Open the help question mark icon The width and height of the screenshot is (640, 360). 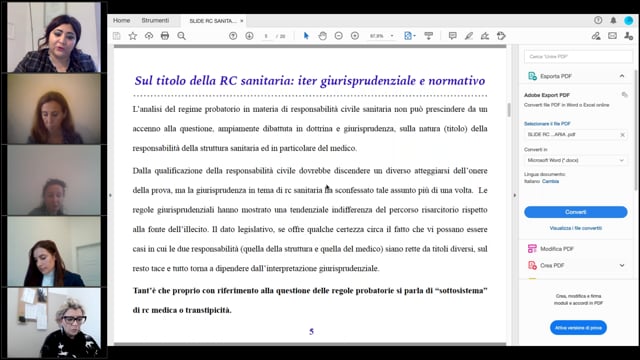tap(598, 20)
